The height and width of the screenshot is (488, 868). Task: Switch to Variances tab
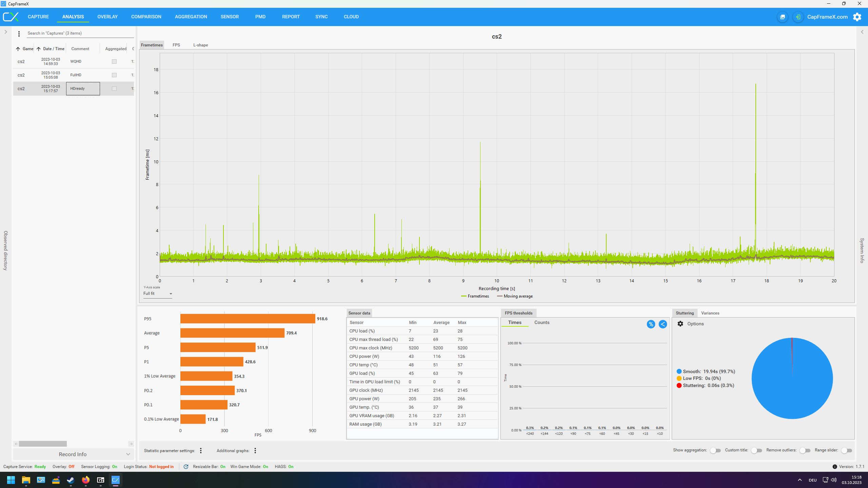pyautogui.click(x=710, y=313)
